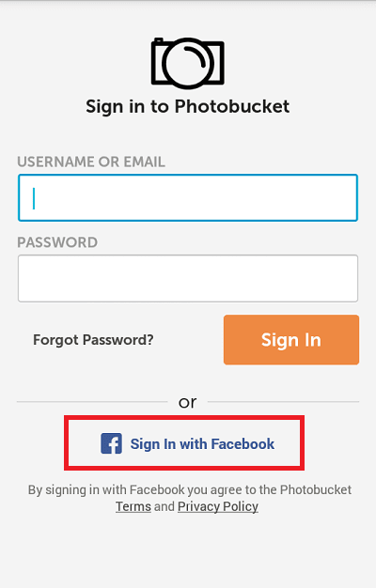Viewport: 376px width, 588px height.
Task: Click the camera lens circle in the logo
Action: pos(188,63)
